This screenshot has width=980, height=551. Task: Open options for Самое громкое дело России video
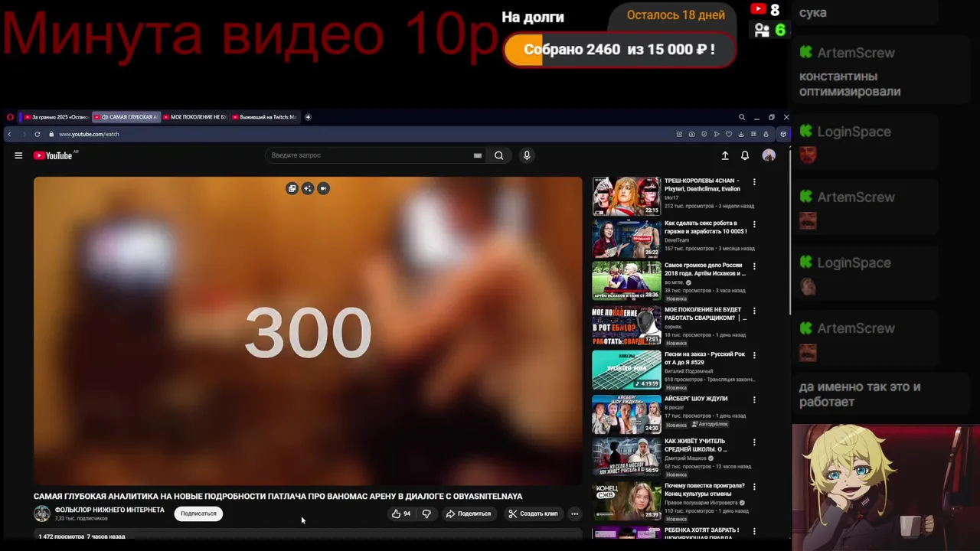pos(754,267)
